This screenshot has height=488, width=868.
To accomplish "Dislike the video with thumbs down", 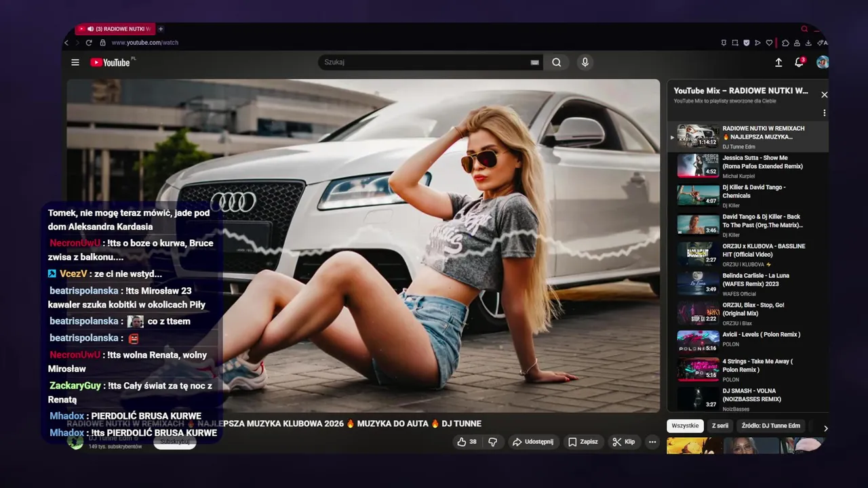I will tap(493, 442).
